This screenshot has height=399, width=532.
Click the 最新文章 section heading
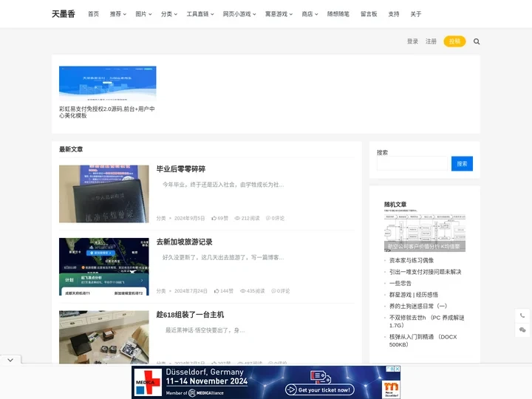pos(71,149)
